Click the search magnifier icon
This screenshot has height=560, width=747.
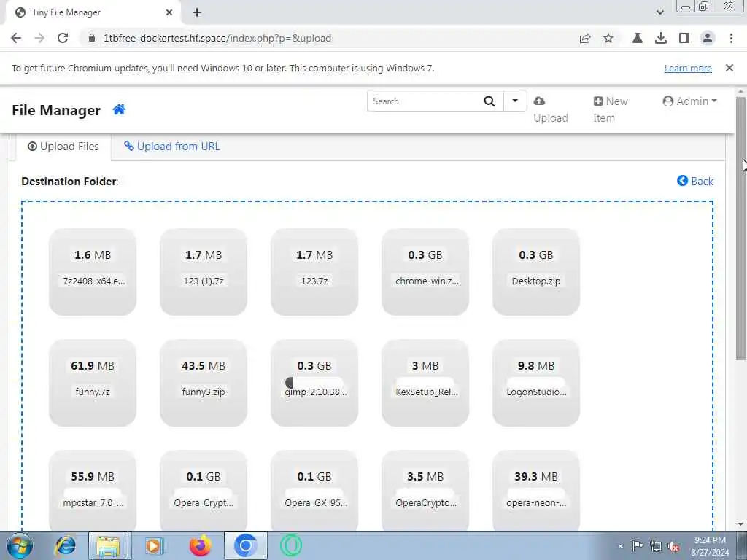tap(489, 101)
